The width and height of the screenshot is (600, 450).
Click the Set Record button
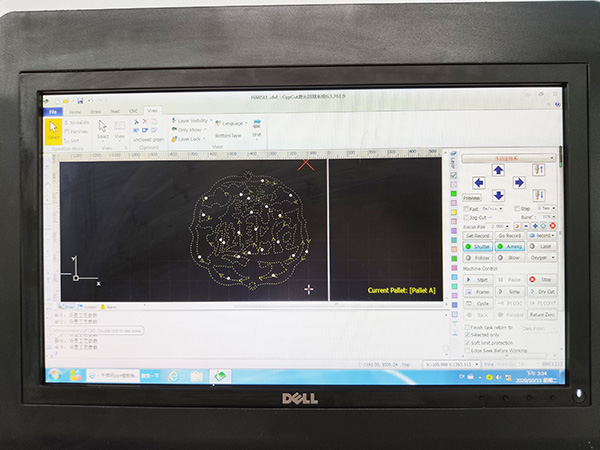click(478, 235)
